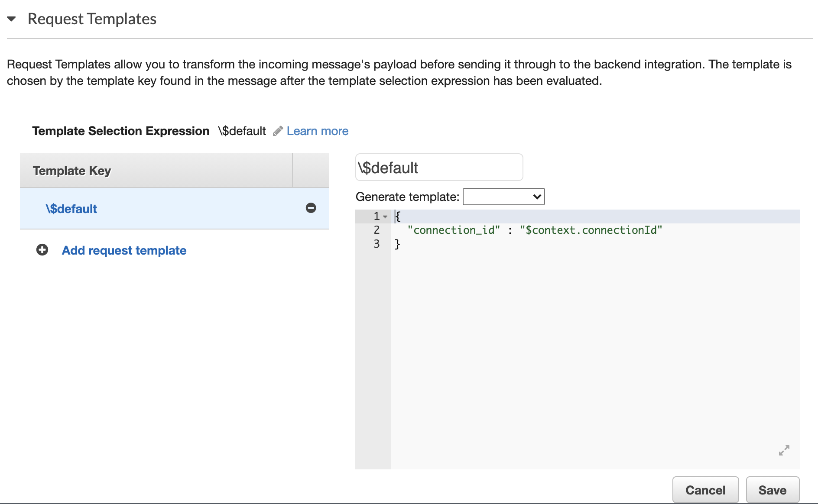Collapse the code block with line 1 fold arrow

[x=385, y=216]
